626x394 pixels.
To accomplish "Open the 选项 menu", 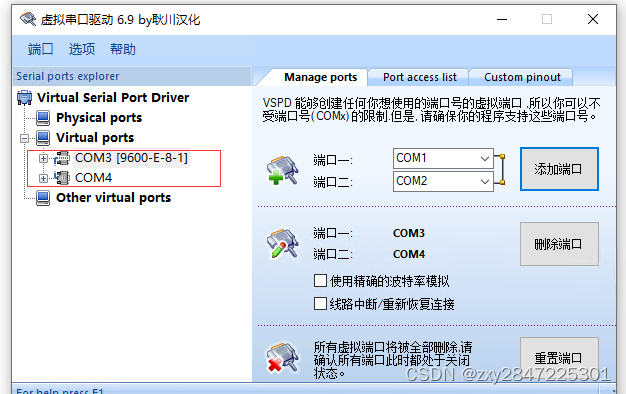I will tap(82, 49).
